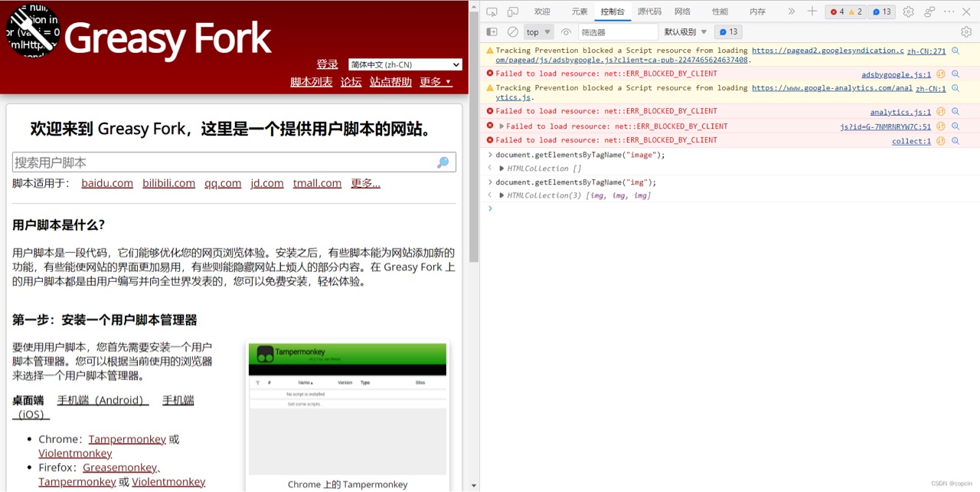Click the errors and warnings counter 4 / 2
The image size is (980, 492).
tap(846, 11)
